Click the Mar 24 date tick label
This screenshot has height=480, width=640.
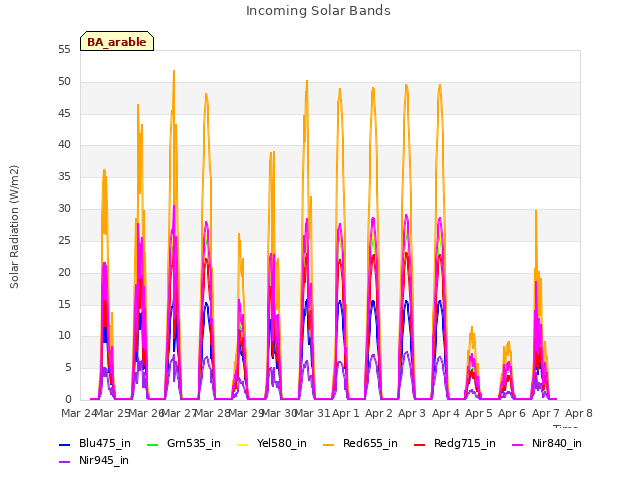(x=79, y=413)
